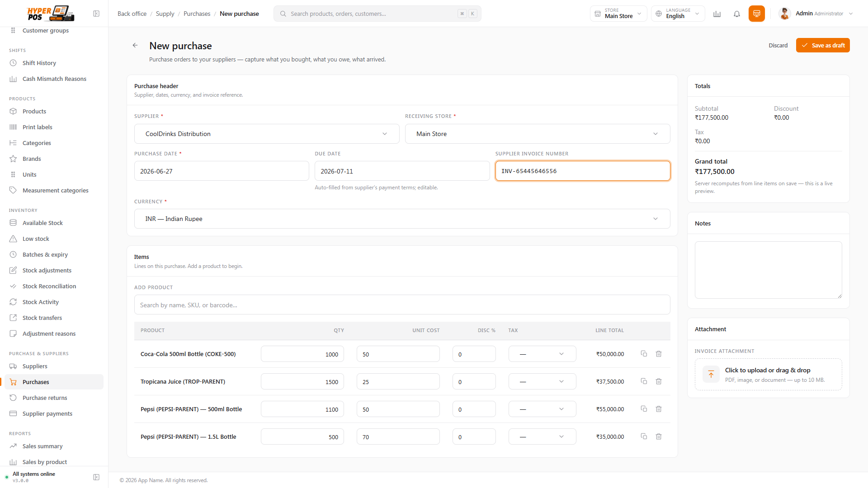Click the Purchase Date field
The height and width of the screenshot is (488, 868).
pos(222,171)
